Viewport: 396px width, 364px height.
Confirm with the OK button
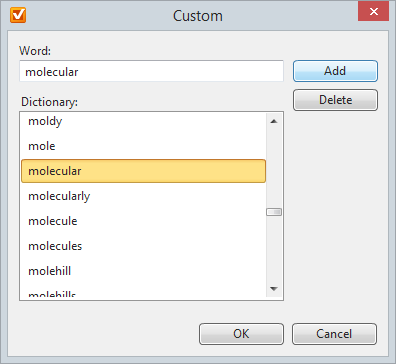coord(241,334)
